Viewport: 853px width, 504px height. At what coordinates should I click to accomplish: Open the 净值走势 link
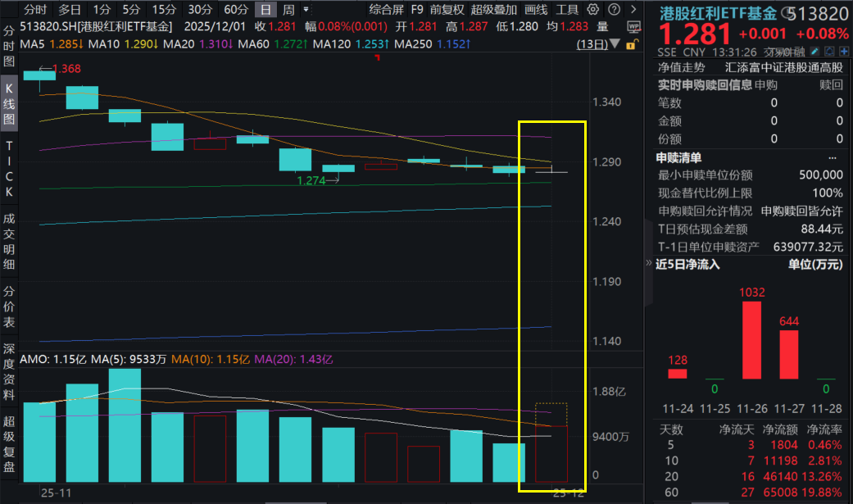pyautogui.click(x=680, y=67)
